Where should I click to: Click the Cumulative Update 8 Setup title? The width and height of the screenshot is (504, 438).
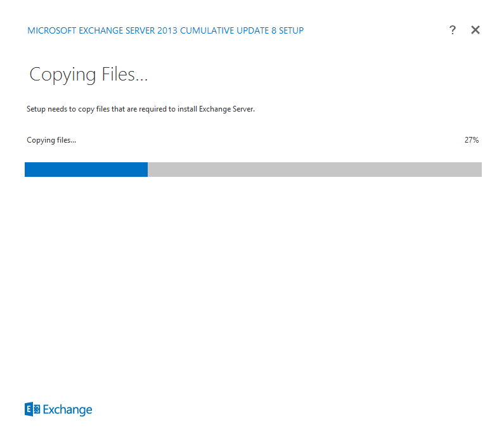[165, 30]
